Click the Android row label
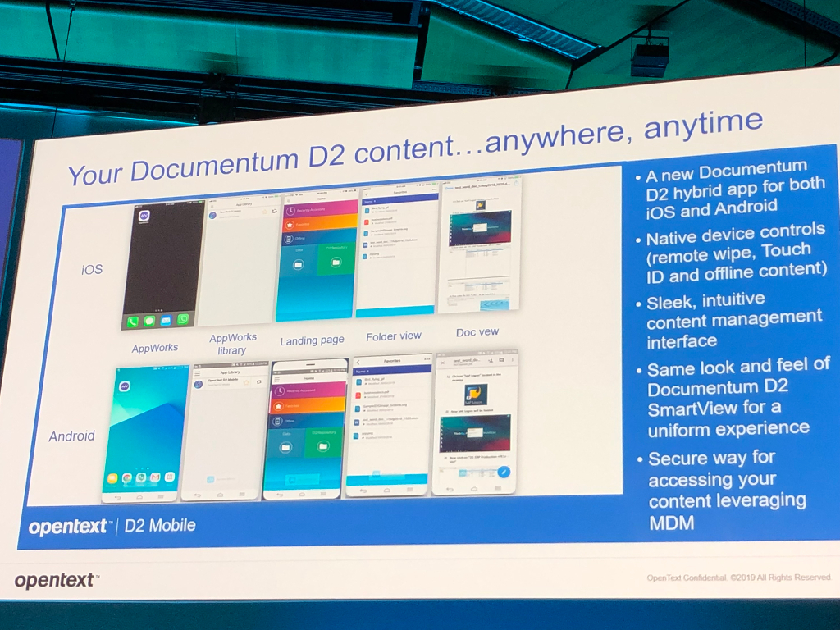 tap(72, 436)
